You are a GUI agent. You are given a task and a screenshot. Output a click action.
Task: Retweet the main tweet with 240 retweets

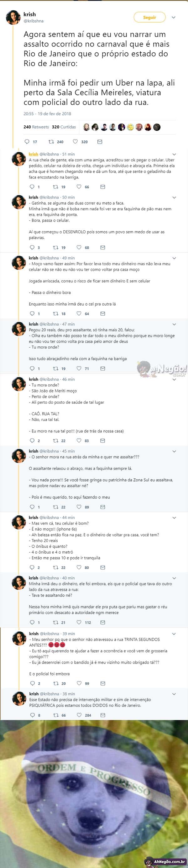coord(52,141)
